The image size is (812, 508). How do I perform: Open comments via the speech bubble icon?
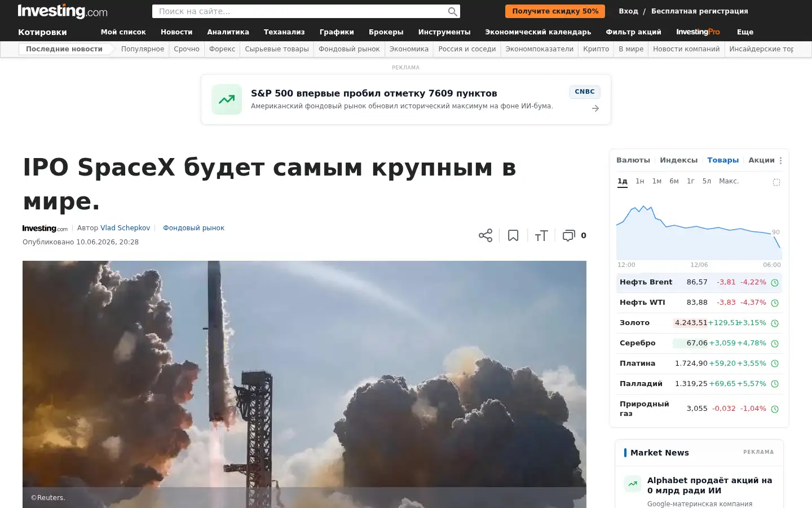[569, 235]
